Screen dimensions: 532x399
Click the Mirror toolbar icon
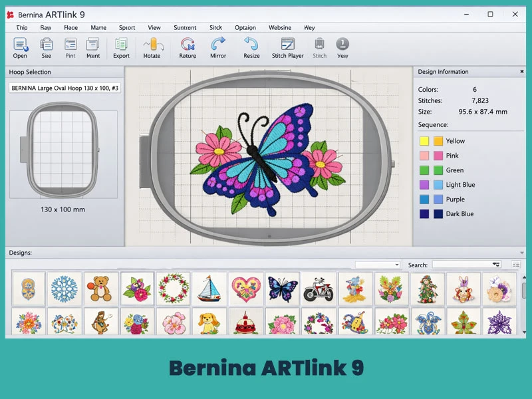218,45
